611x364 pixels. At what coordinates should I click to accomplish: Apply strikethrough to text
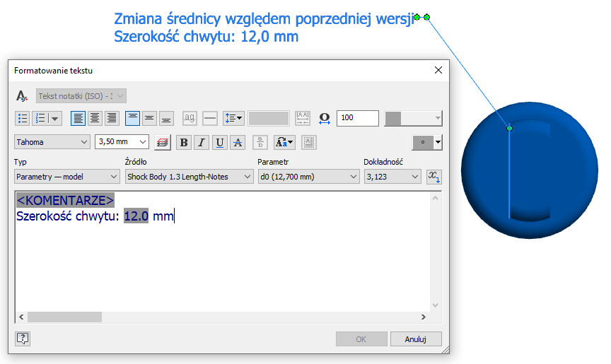238,142
